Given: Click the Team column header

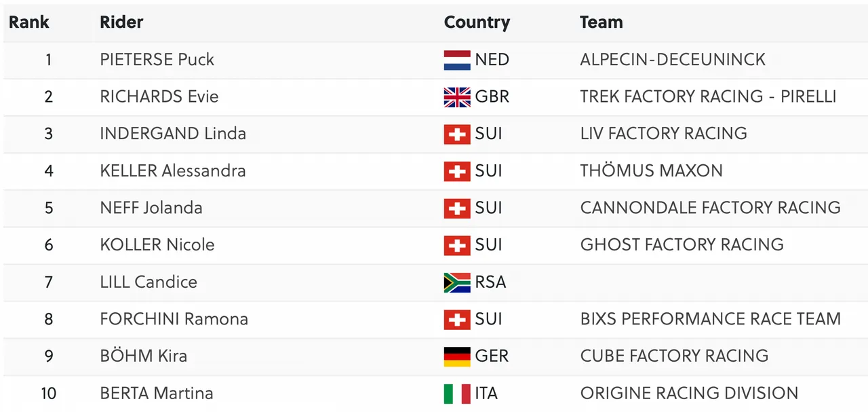Looking at the screenshot, I should [601, 22].
